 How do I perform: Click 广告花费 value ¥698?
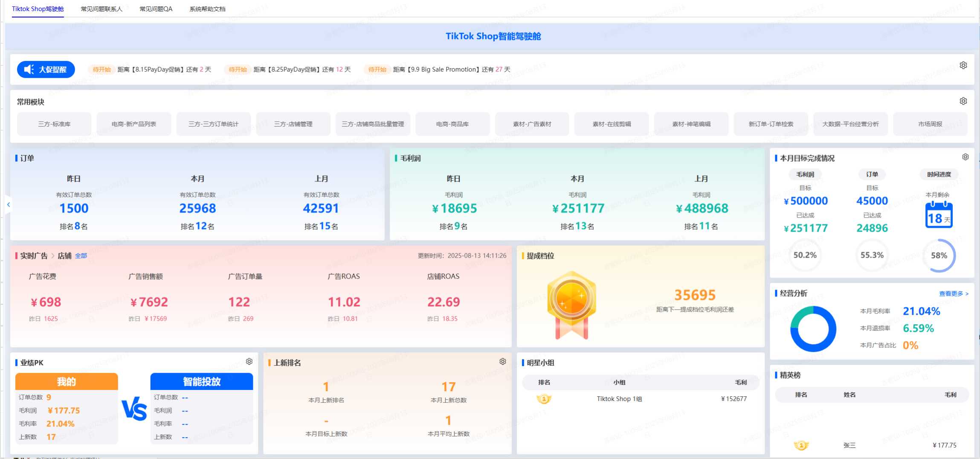coord(46,302)
